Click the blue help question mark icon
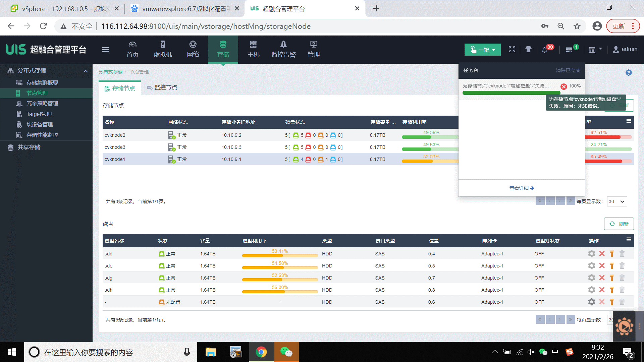Viewport: 644px width, 362px height. [629, 73]
